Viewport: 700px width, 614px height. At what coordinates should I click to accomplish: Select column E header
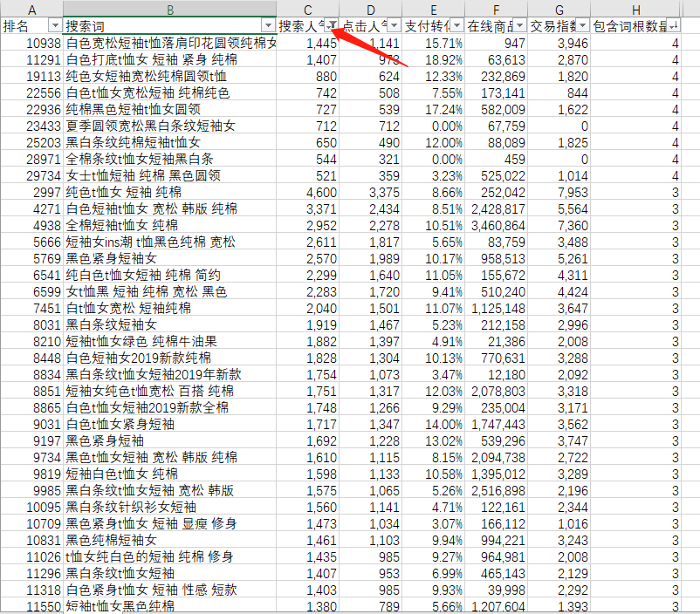pos(434,9)
